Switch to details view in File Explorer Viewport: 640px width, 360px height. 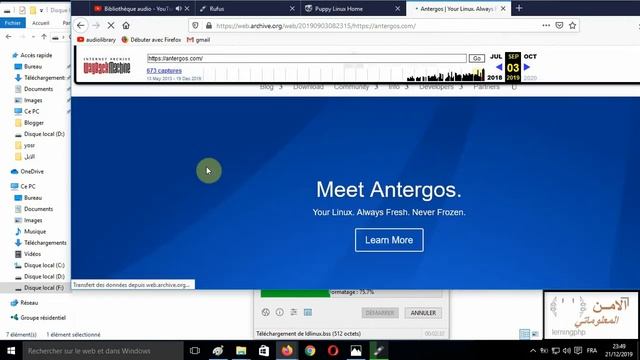pyautogui.click(x=524, y=334)
